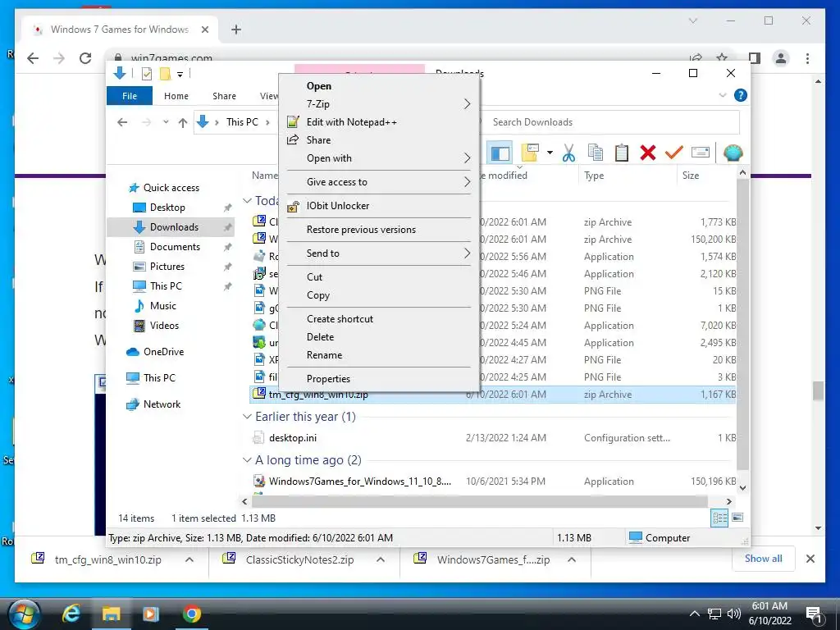The height and width of the screenshot is (630, 840).
Task: Sort by the Size column header
Action: [x=690, y=176]
